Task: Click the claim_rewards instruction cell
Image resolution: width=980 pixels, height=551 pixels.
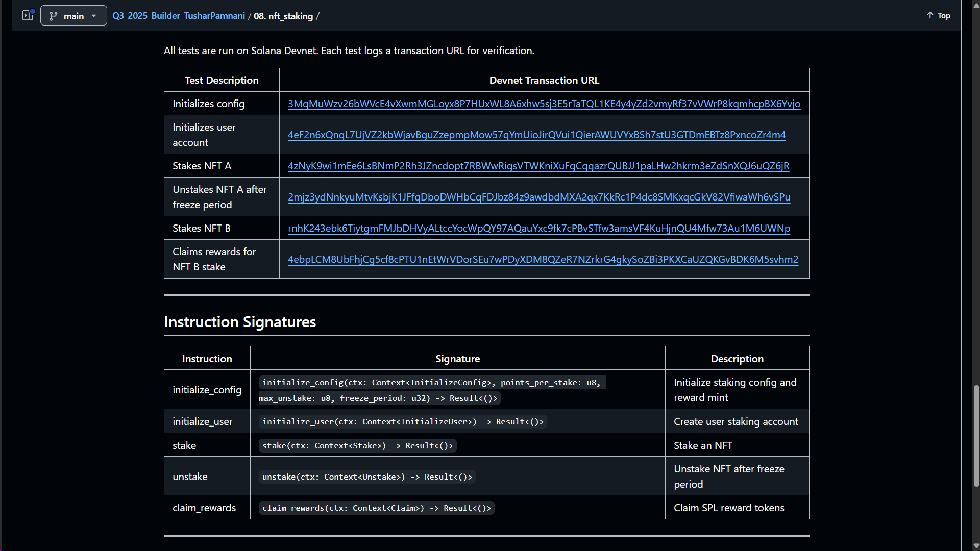Action: point(207,508)
